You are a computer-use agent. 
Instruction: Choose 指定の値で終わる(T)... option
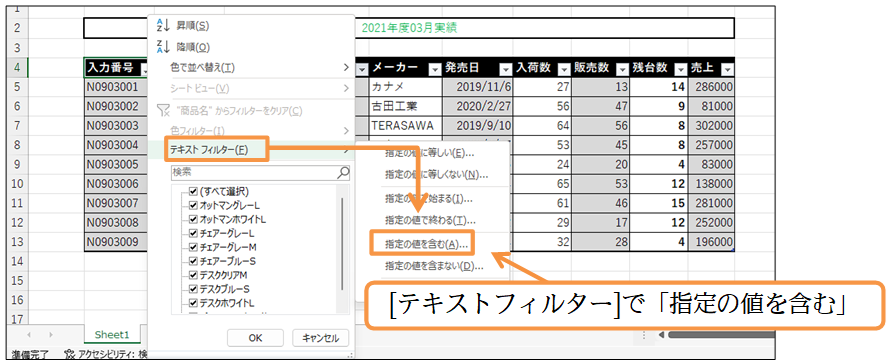pyautogui.click(x=430, y=221)
